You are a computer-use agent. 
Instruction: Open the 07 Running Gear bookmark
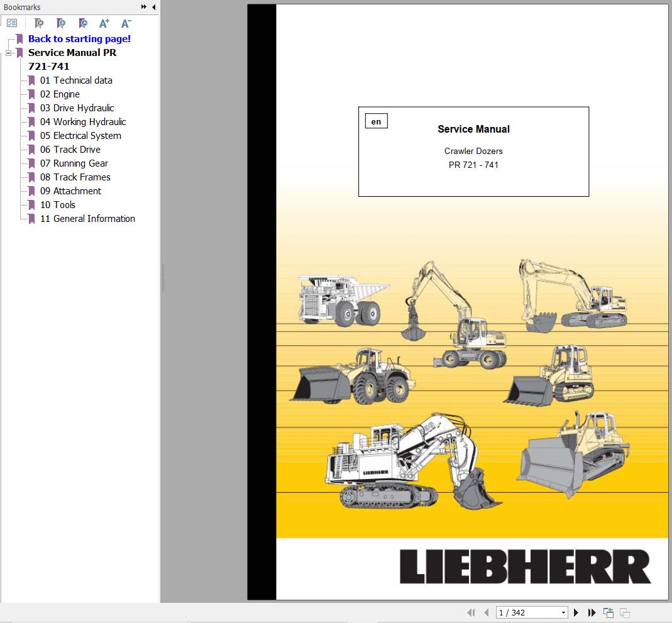(74, 163)
